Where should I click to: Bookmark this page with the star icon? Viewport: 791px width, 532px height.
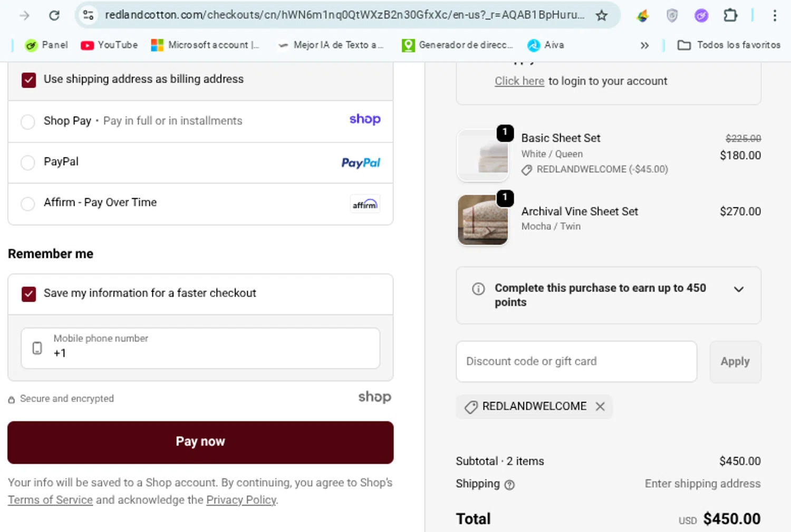click(x=602, y=15)
